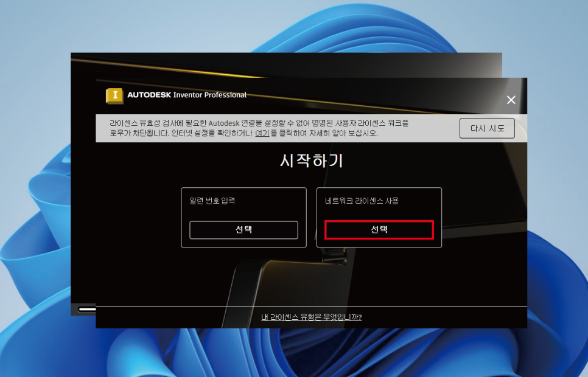
Task: Click the 다시 시도 retry button
Action: 487,128
